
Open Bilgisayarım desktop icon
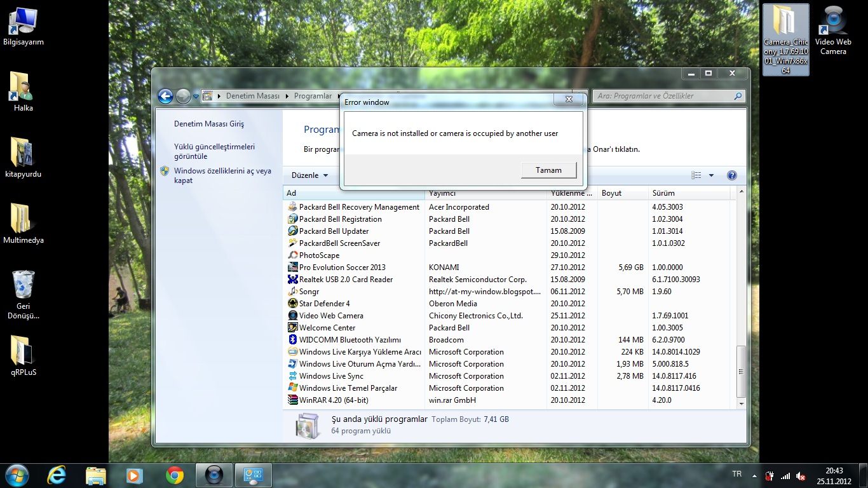(24, 27)
